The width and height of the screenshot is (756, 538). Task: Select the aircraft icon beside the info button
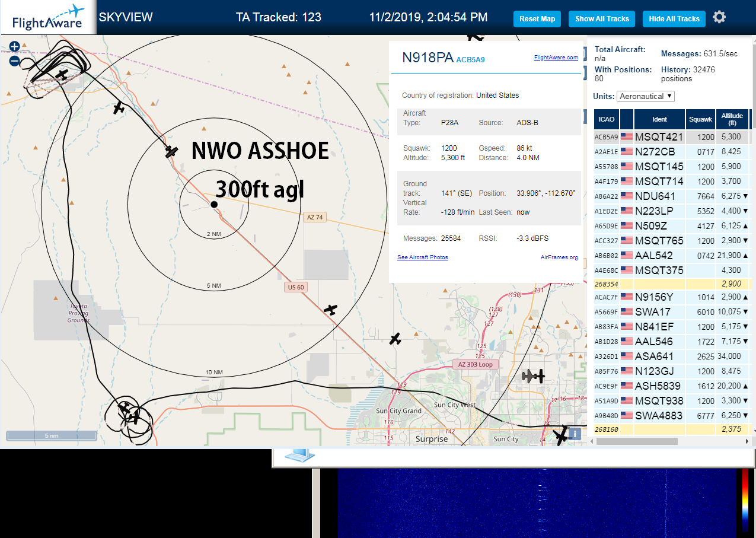click(560, 435)
